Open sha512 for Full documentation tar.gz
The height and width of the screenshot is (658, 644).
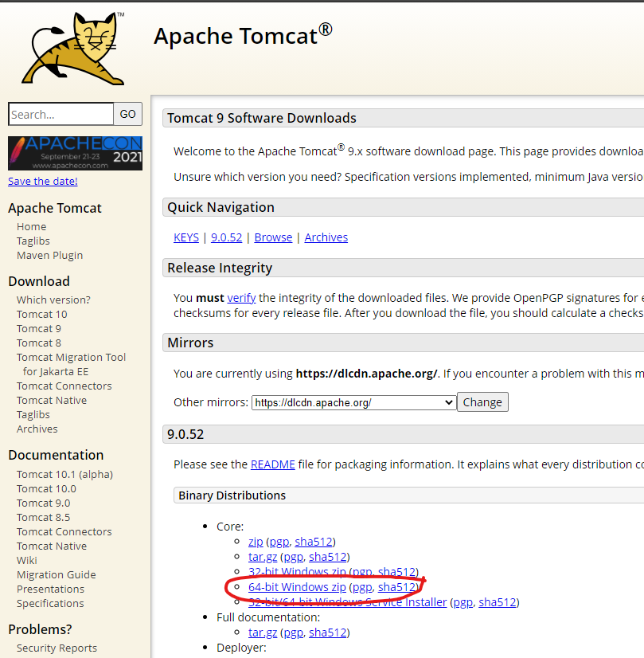pyautogui.click(x=328, y=633)
